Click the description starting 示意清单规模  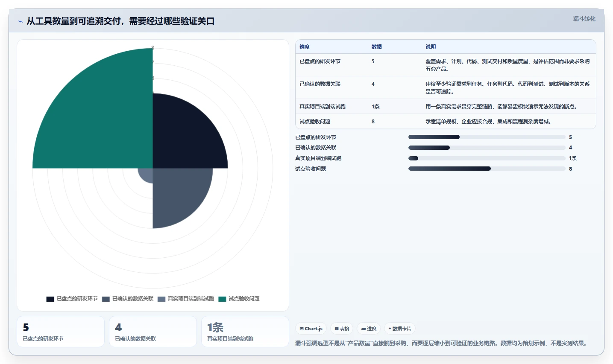coord(488,122)
